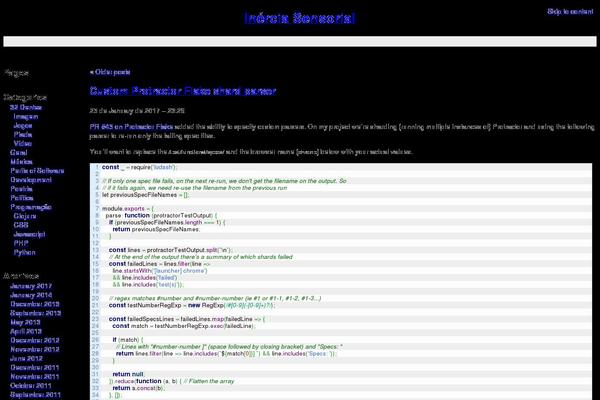Click the 'module.exports' code line
The image size is (600, 400).
pyautogui.click(x=127, y=209)
